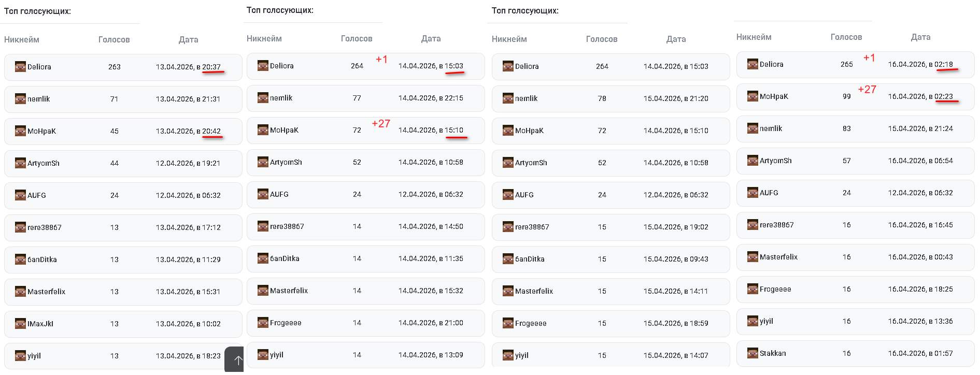Image resolution: width=980 pixels, height=375 pixels.
Task: Open Deliora's avatar in the 265-votes row
Action: 752,64
